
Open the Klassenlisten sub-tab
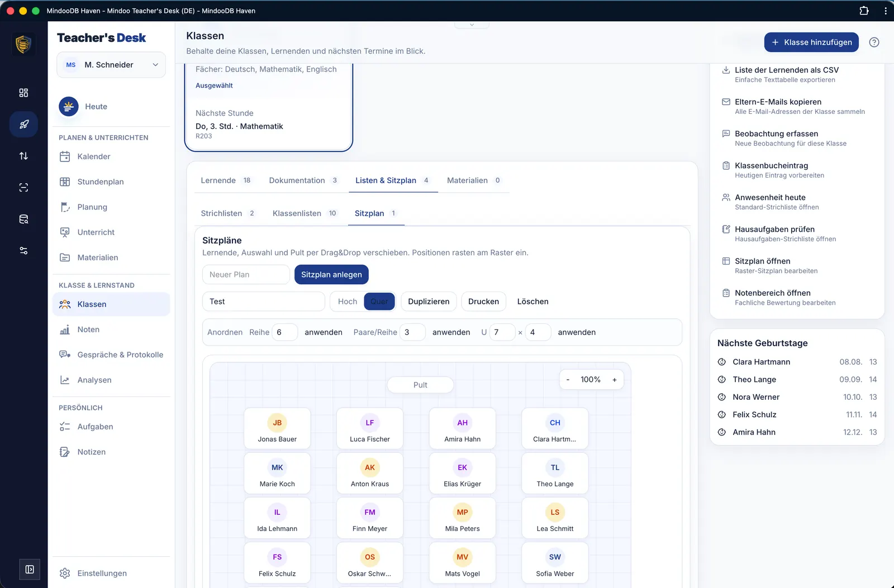tap(305, 213)
